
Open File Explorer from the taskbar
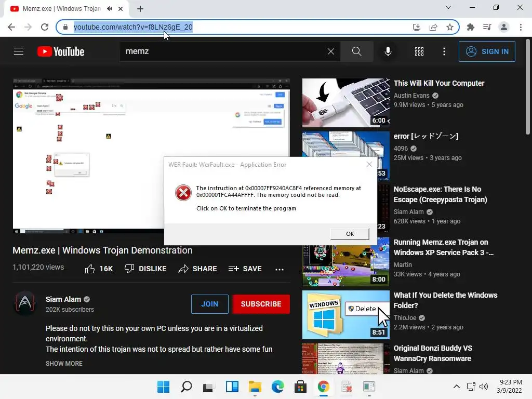tap(255, 387)
